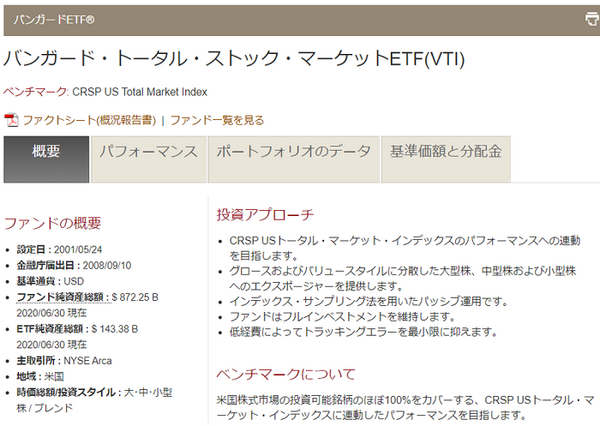
Task: Click the benchmark paragraph starting 米国株式市場の投資可能銘柄
Action: point(405,407)
